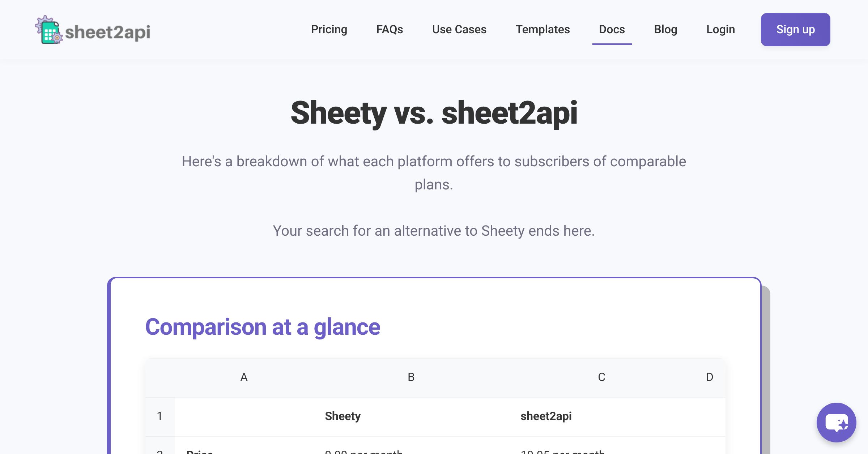Open the Templates page

543,30
